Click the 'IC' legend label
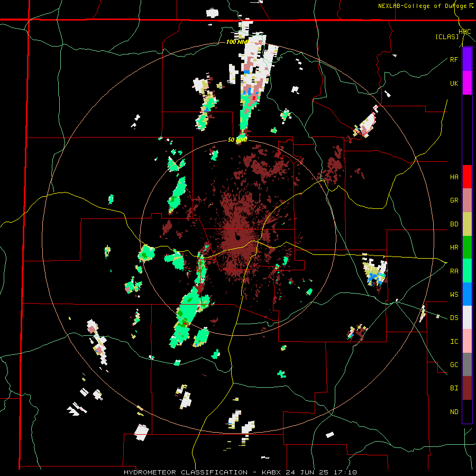The height and width of the screenshot is (476, 476). [x=454, y=341]
